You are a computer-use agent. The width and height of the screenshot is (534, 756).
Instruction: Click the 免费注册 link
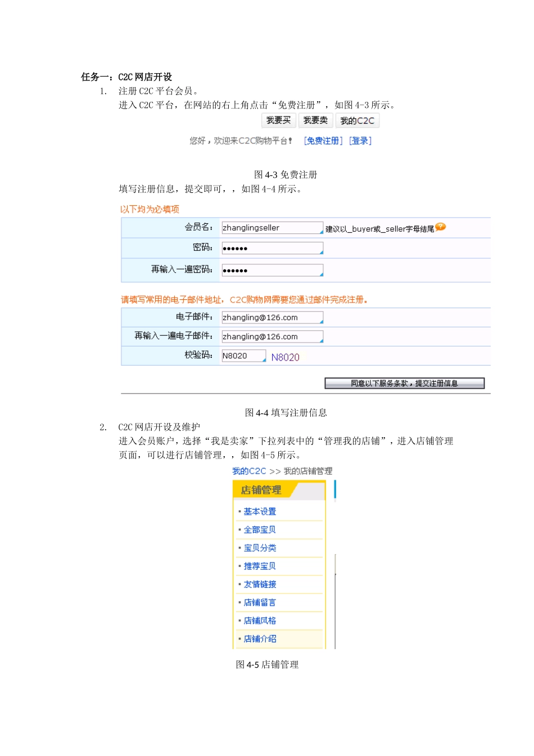pyautogui.click(x=322, y=141)
